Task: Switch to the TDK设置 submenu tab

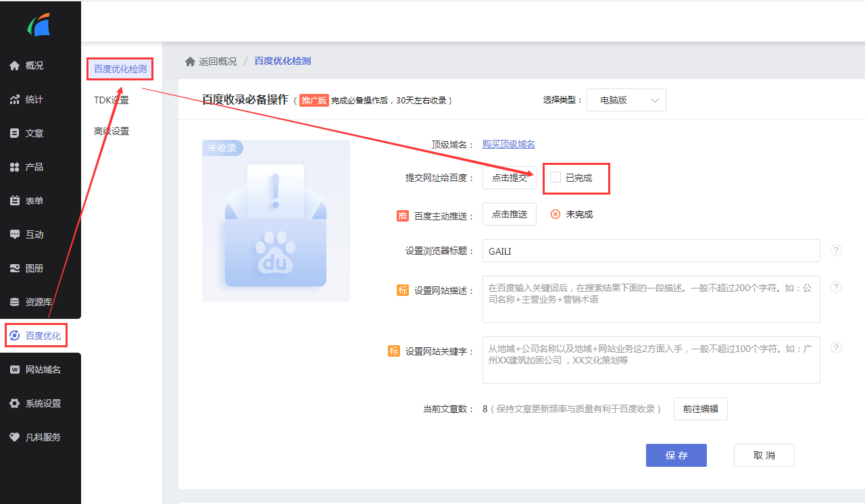Action: pyautogui.click(x=112, y=100)
